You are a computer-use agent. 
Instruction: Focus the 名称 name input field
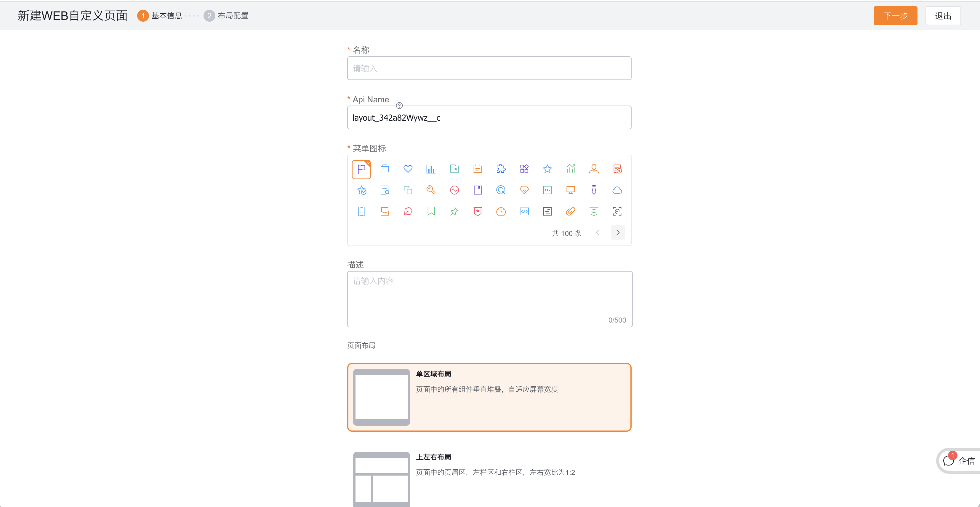pyautogui.click(x=489, y=68)
